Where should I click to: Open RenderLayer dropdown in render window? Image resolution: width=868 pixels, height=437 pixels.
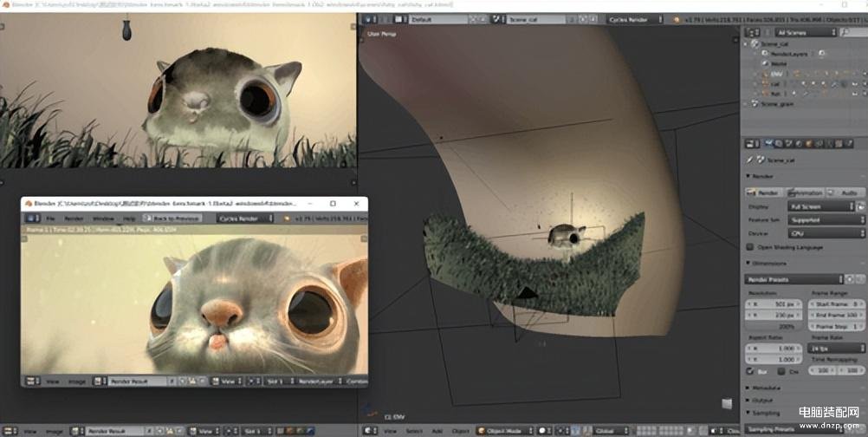319,382
